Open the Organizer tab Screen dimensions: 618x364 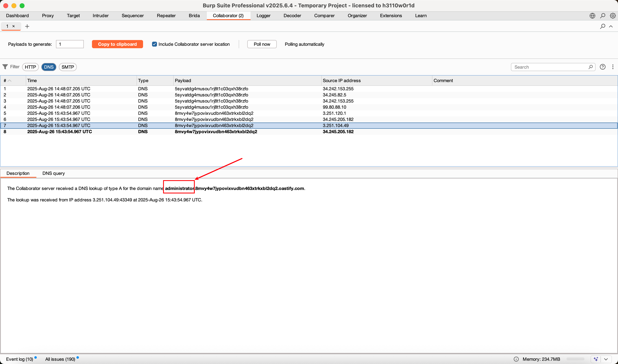[x=357, y=16]
